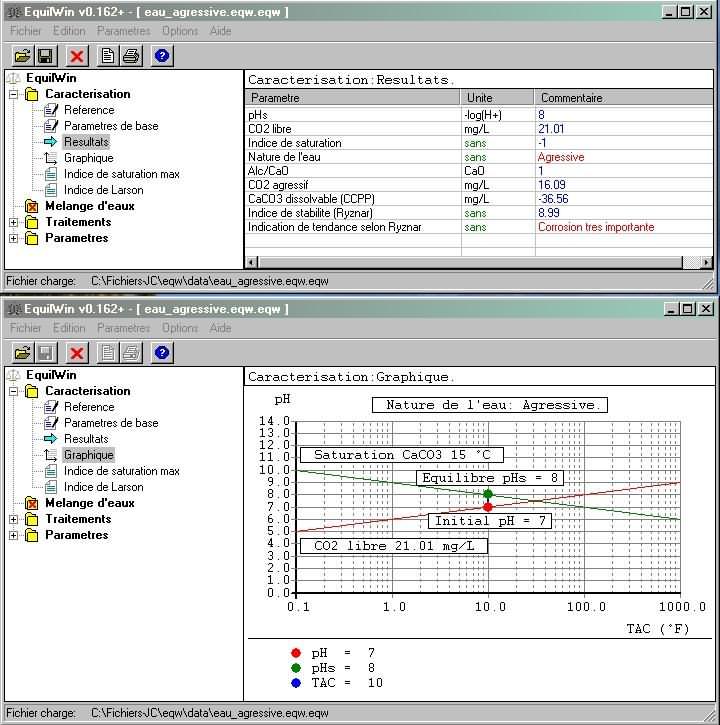Click greyed document icon in bottom window toolbar
Screen dimensions: 720x725
[x=107, y=353]
